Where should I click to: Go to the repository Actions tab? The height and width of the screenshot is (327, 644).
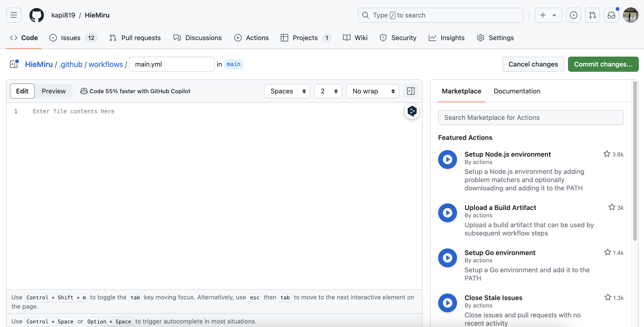click(x=251, y=38)
